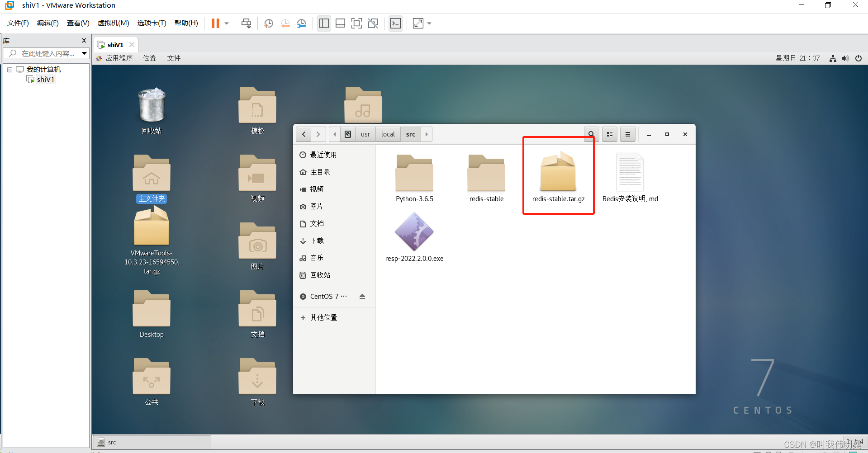The height and width of the screenshot is (453, 868).
Task: Open the 文件(F) menu
Action: [18, 23]
